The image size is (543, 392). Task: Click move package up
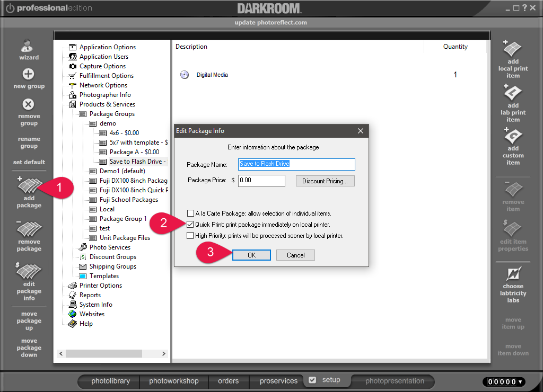[29, 320]
